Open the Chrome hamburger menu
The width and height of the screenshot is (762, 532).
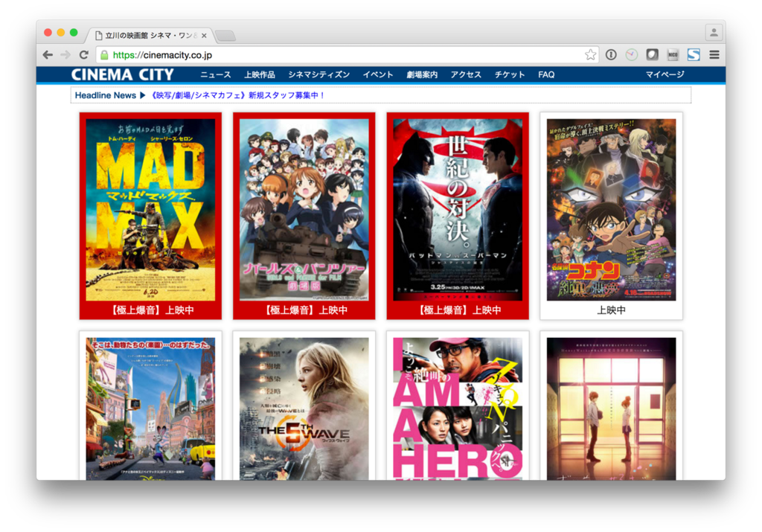[714, 55]
